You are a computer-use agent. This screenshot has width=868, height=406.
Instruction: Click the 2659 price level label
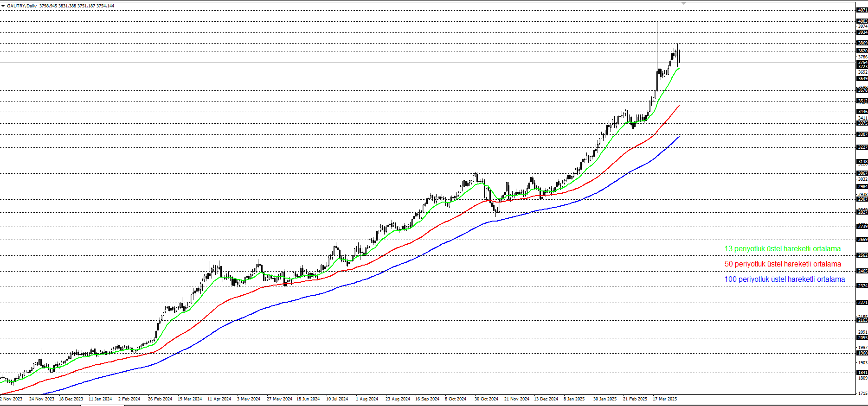pos(862,240)
